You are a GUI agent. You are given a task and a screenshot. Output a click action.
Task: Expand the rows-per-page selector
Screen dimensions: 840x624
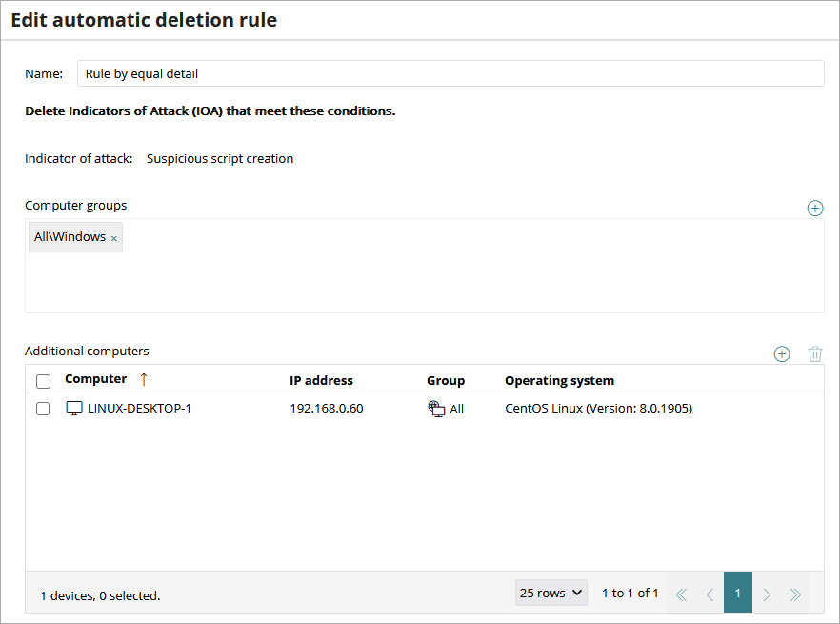click(550, 592)
